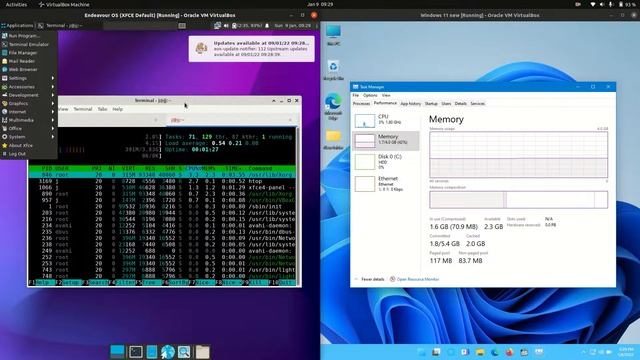Expand the Development submenu
Image resolution: width=640 pixels, height=360 pixels.
coord(29,95)
